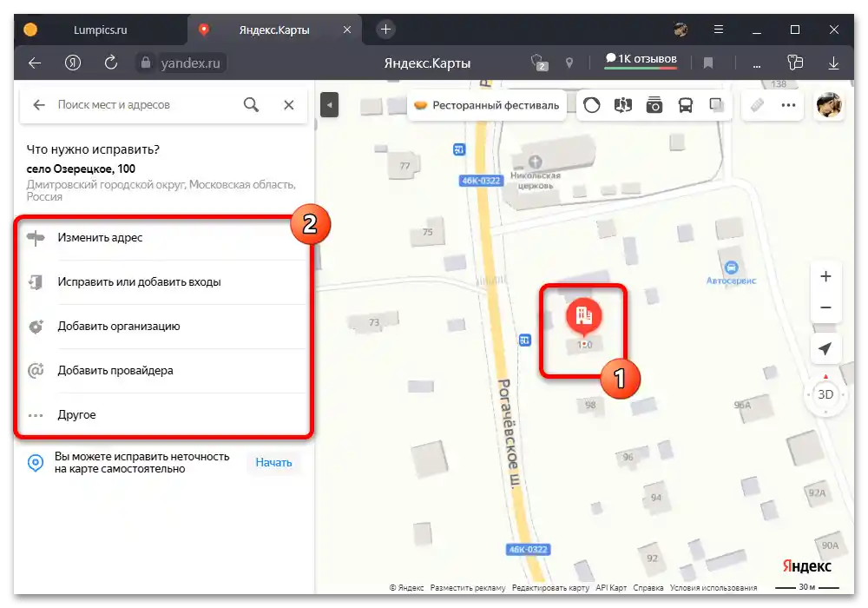Click the my location arrow button
The height and width of the screenshot is (608, 868).
(825, 348)
